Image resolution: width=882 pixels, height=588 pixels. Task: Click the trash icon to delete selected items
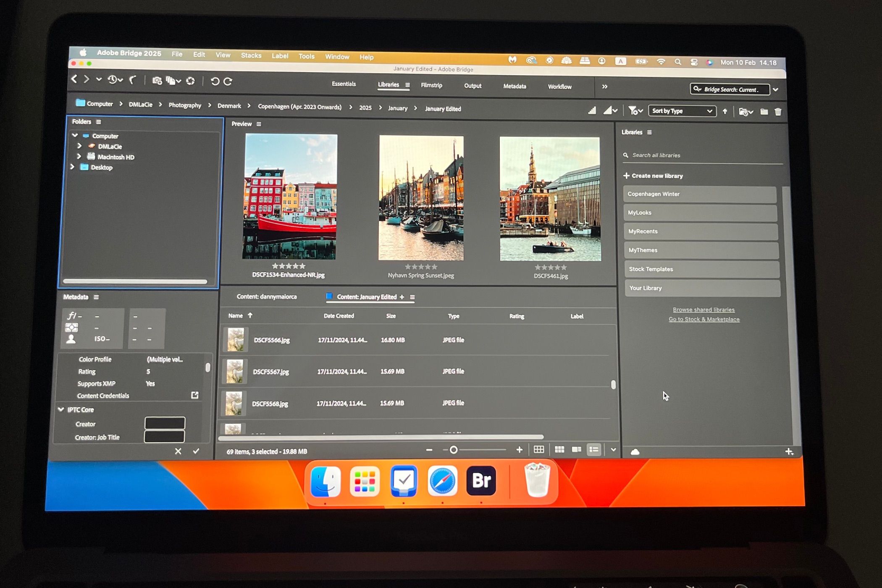(779, 111)
